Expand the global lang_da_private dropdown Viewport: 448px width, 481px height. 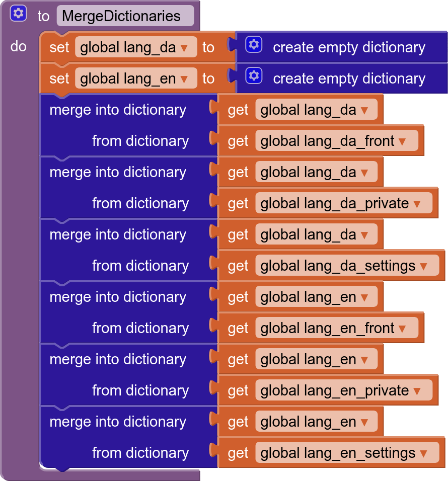[x=416, y=204]
